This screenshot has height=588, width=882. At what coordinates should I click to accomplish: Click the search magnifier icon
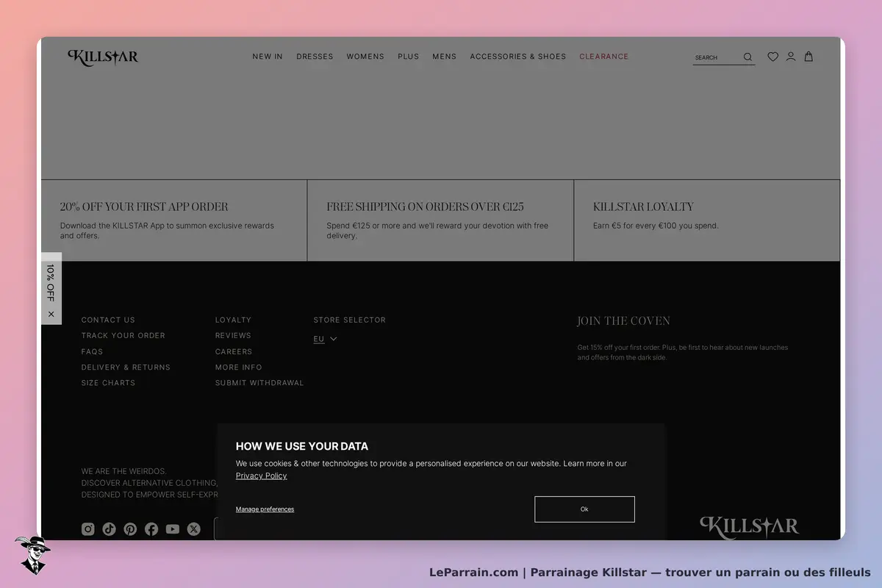[747, 57]
